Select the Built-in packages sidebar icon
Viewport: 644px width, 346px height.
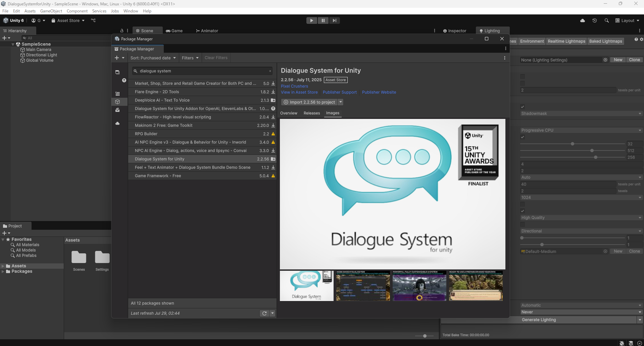117,110
